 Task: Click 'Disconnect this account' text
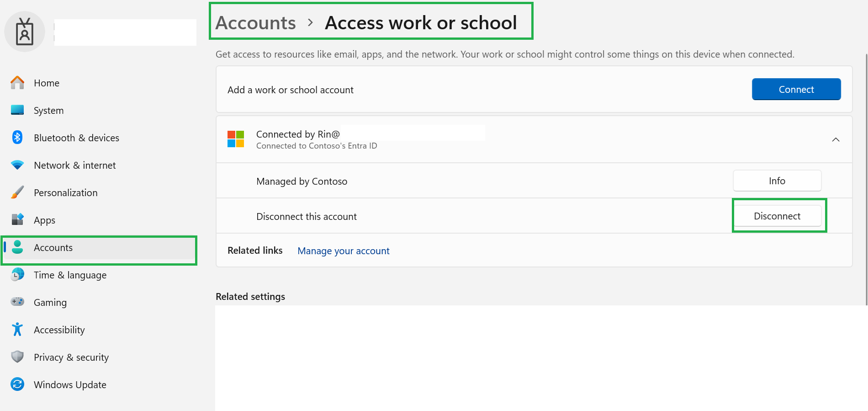tap(307, 216)
